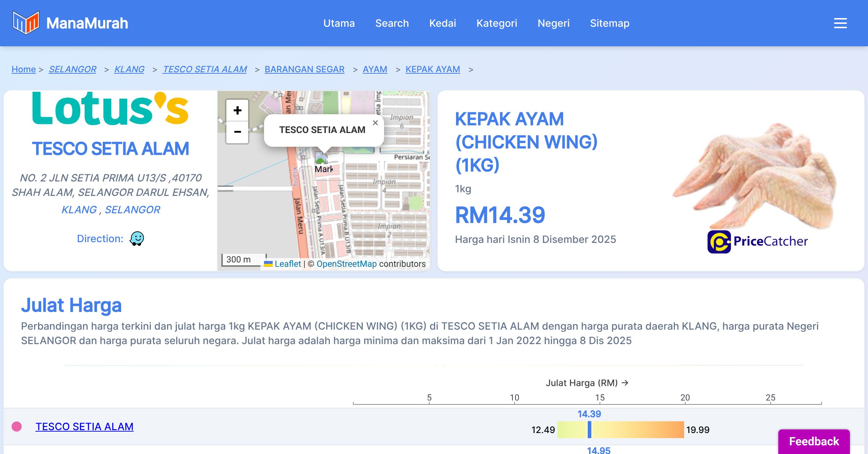This screenshot has width=868, height=454.
Task: Click the 14.39 price range bar marker
Action: point(590,429)
